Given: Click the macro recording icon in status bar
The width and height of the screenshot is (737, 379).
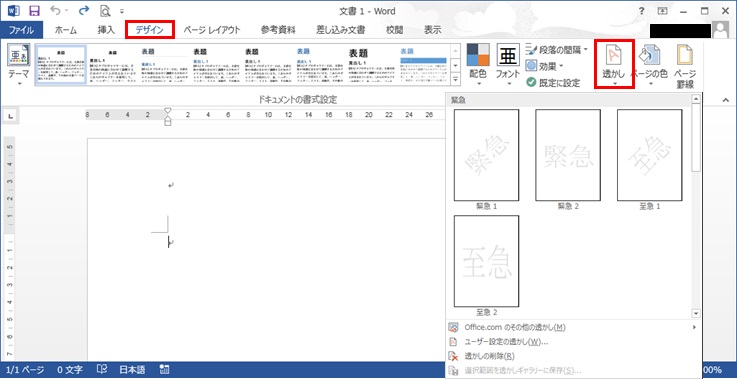Looking at the screenshot, I should click(x=165, y=370).
